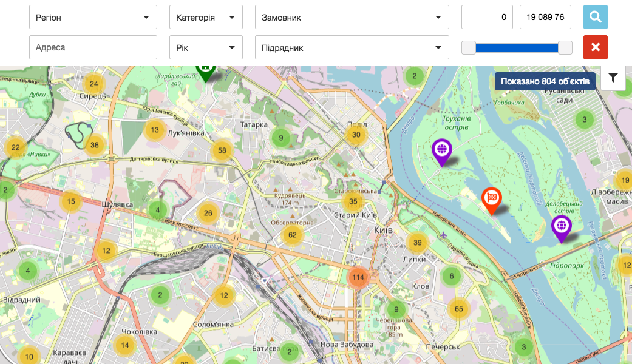Viewport: 632px width, 364px height.
Task: Click the minimum value field showing 0
Action: [487, 18]
